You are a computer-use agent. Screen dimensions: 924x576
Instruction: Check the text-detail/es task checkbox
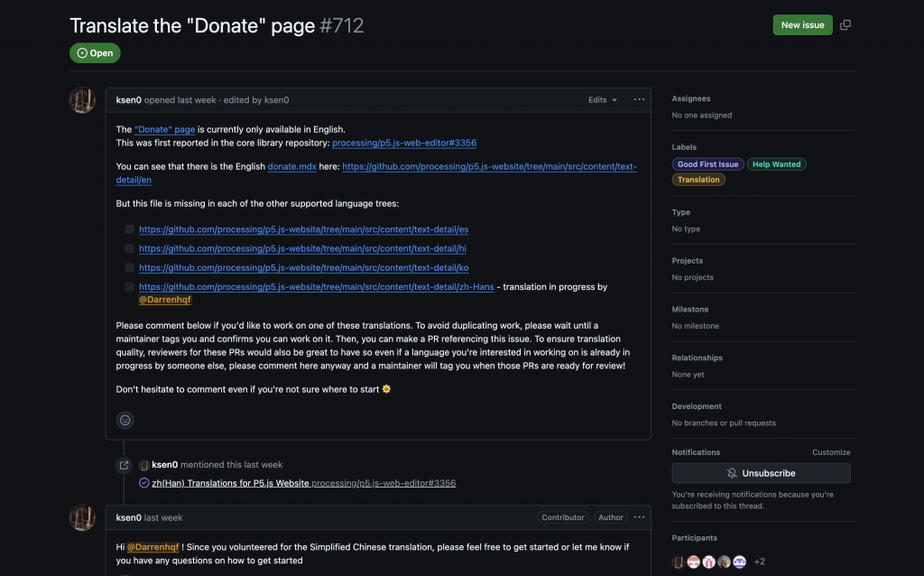130,229
